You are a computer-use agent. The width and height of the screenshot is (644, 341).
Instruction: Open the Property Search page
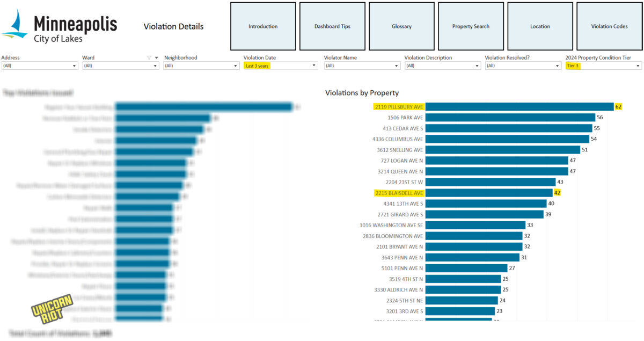pos(471,26)
